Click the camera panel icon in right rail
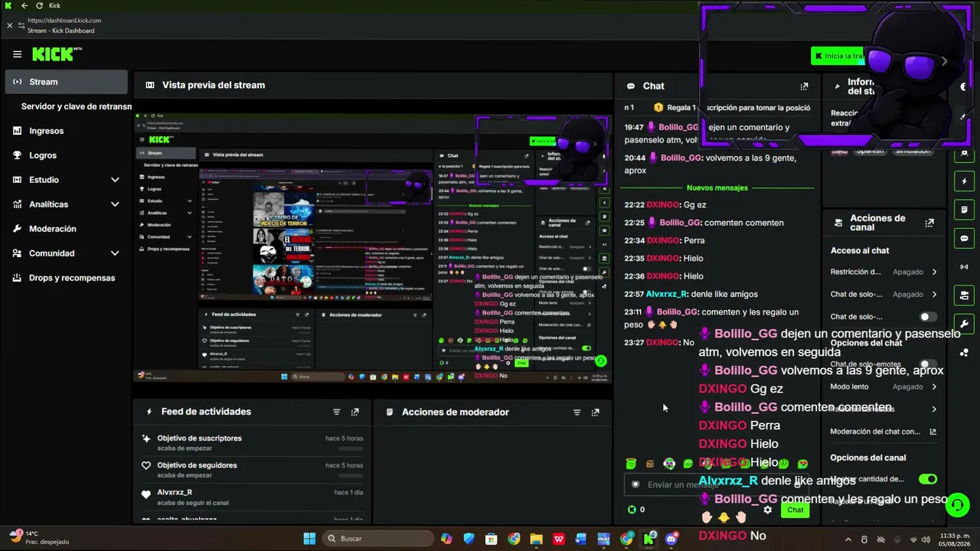 964,295
